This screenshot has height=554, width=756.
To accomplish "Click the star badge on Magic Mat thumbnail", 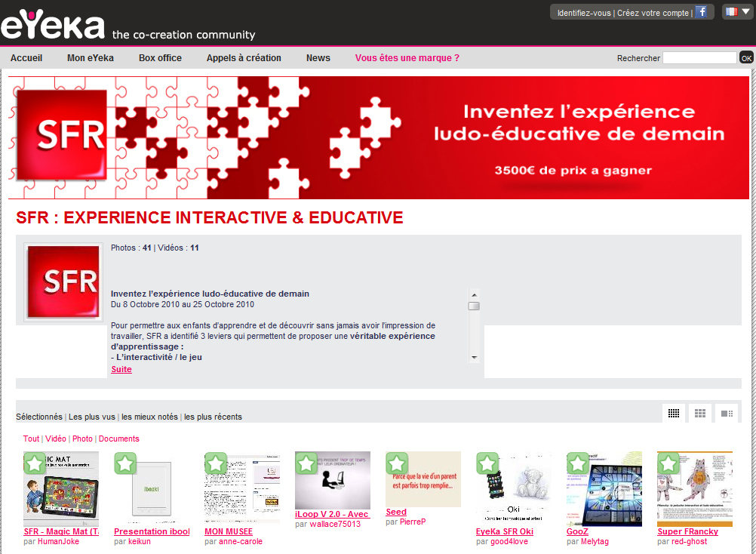I will pyautogui.click(x=35, y=463).
